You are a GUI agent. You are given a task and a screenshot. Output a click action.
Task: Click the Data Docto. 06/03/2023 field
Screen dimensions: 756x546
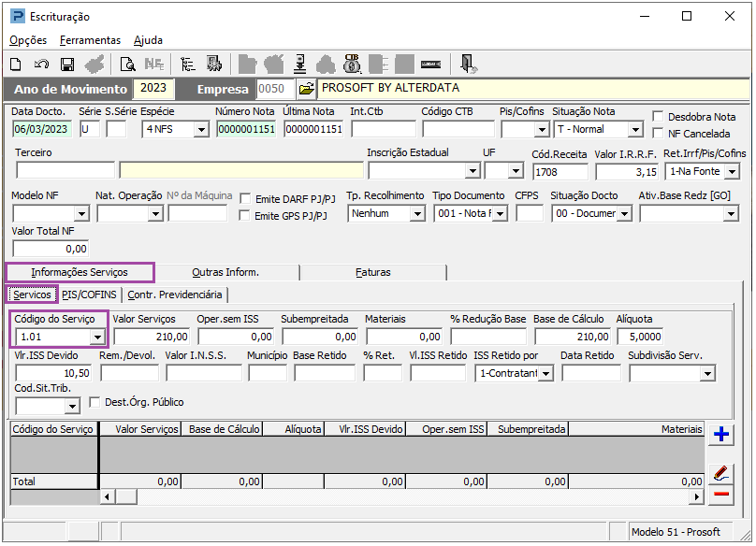click(x=41, y=129)
